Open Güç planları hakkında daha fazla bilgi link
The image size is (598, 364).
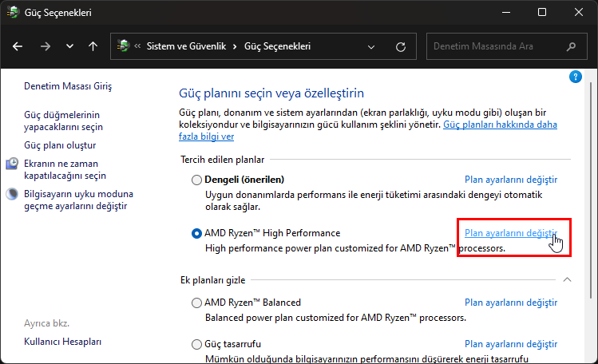pyautogui.click(x=367, y=130)
